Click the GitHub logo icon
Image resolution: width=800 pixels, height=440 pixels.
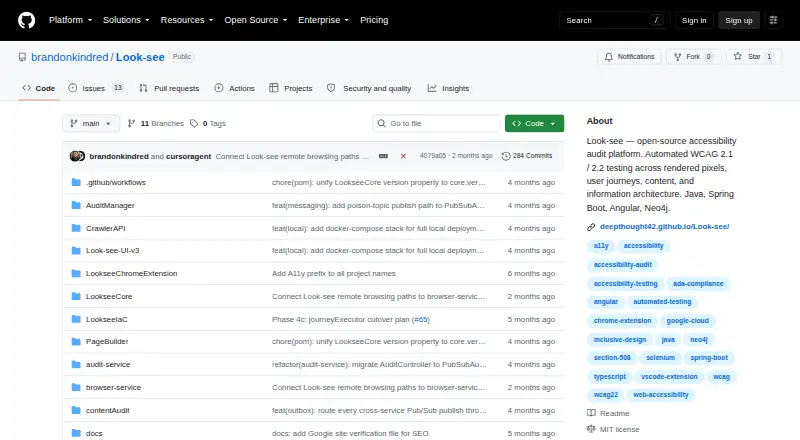tap(27, 20)
